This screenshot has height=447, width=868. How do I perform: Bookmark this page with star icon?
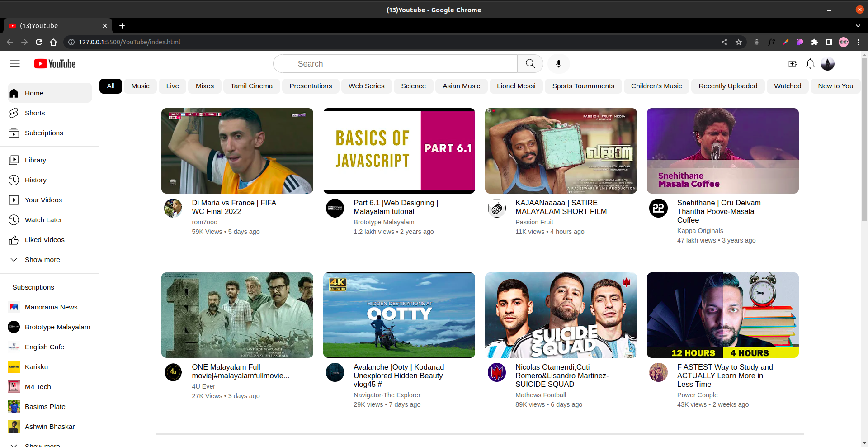(x=739, y=42)
